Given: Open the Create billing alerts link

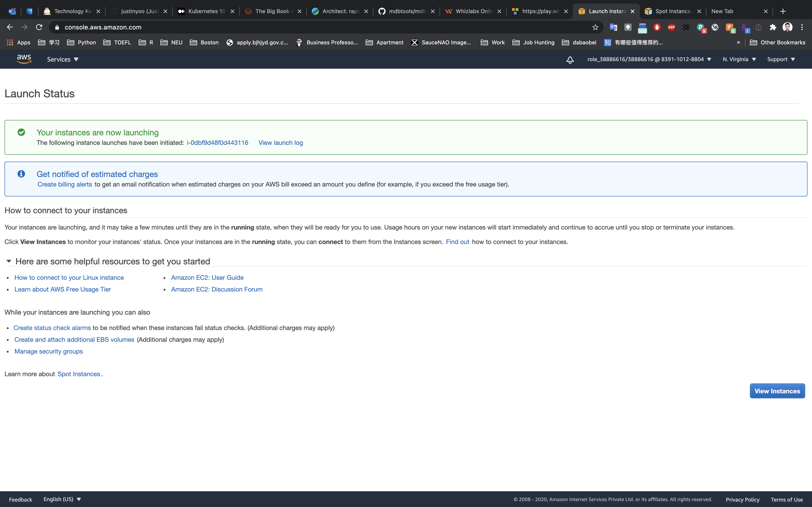Looking at the screenshot, I should [64, 184].
